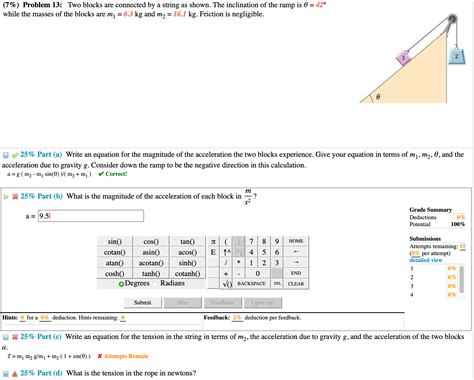
Task: Expand Part (d) using its box icon
Action: click(6, 373)
